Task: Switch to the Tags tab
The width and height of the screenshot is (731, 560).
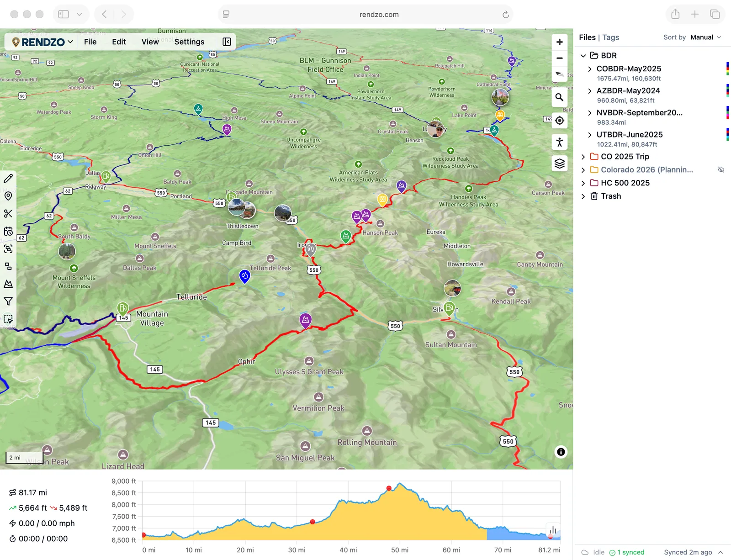Action: 610,37
